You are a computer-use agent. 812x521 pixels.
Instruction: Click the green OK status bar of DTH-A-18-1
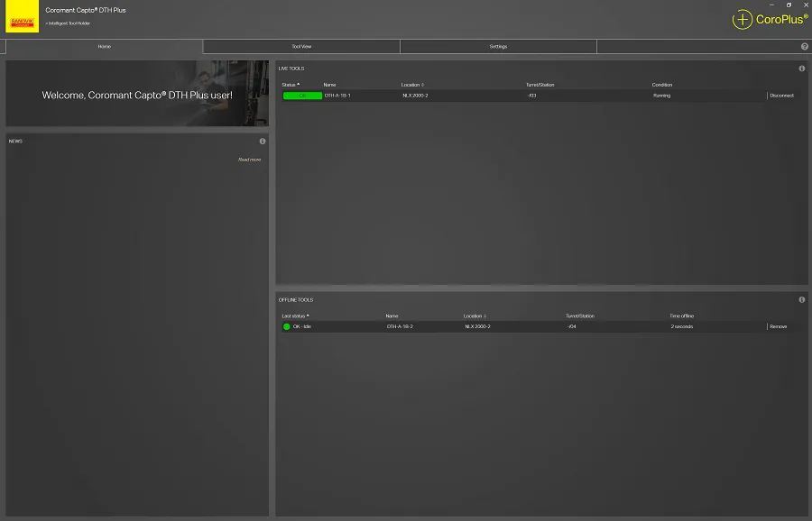coord(302,96)
